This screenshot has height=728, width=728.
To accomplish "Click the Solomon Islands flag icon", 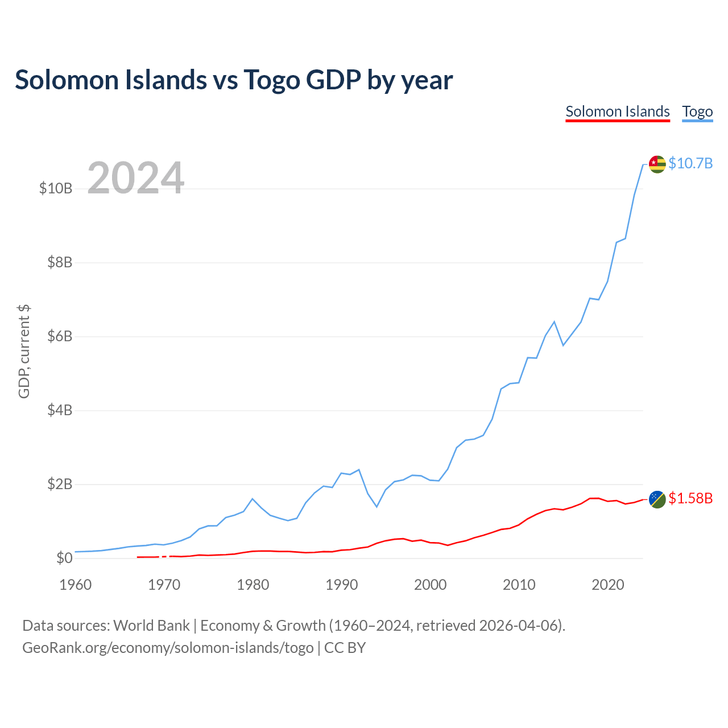I will coord(657,499).
